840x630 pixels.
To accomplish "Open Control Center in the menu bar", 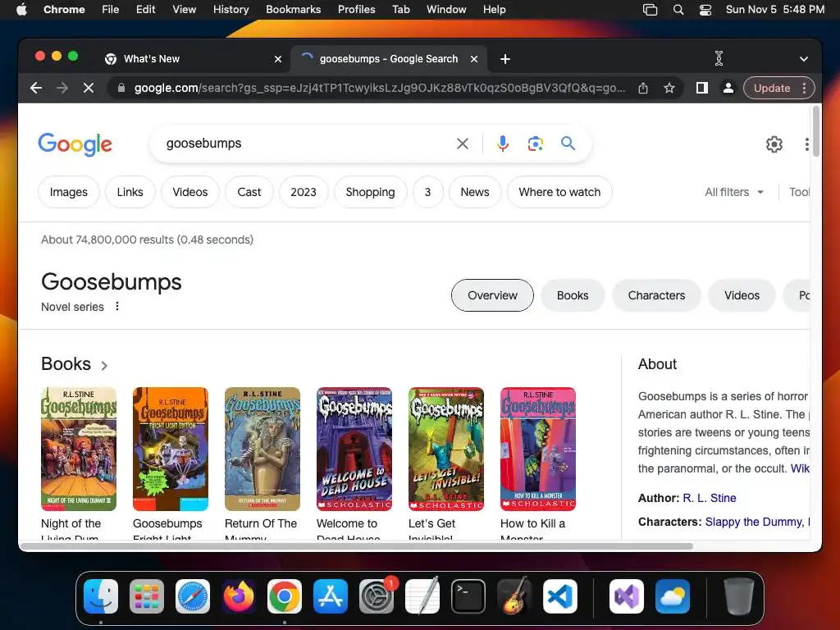I will pyautogui.click(x=705, y=10).
